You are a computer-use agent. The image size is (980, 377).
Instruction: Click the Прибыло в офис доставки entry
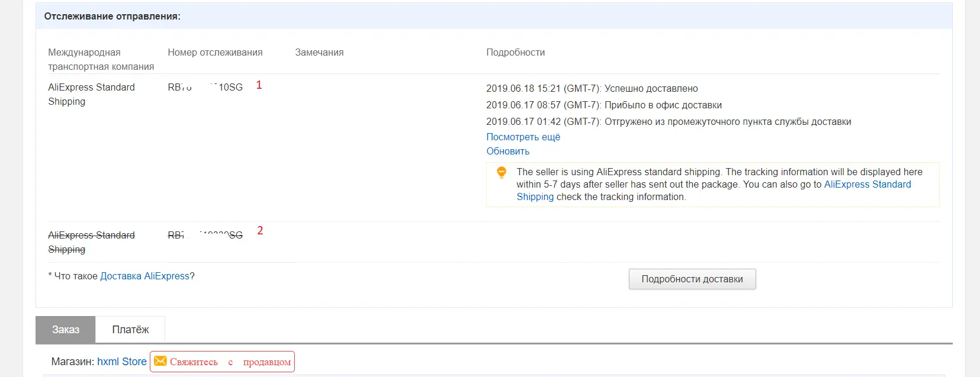click(x=604, y=105)
